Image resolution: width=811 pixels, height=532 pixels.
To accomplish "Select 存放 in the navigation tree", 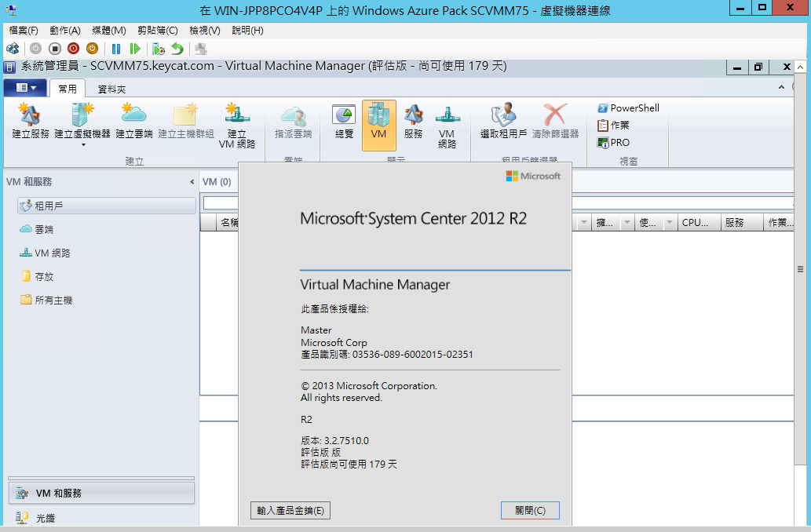I will (x=37, y=277).
